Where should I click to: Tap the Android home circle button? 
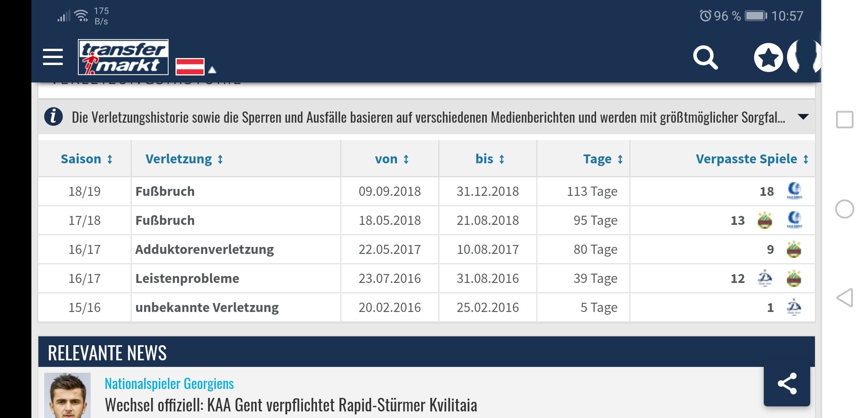click(x=844, y=209)
